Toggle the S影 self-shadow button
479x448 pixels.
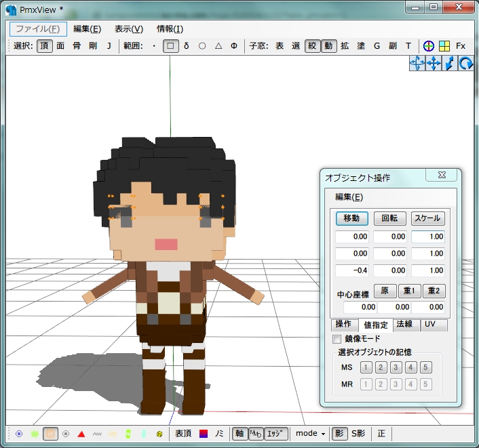(x=358, y=434)
